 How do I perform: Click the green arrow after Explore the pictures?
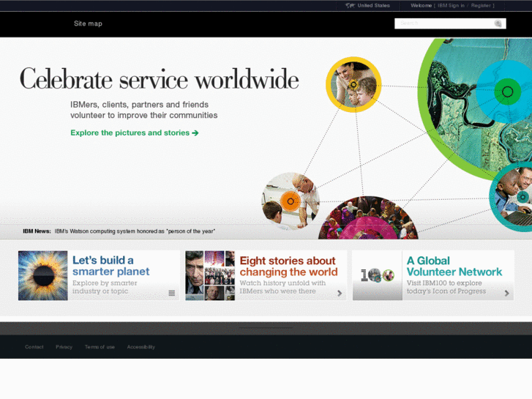(x=195, y=133)
